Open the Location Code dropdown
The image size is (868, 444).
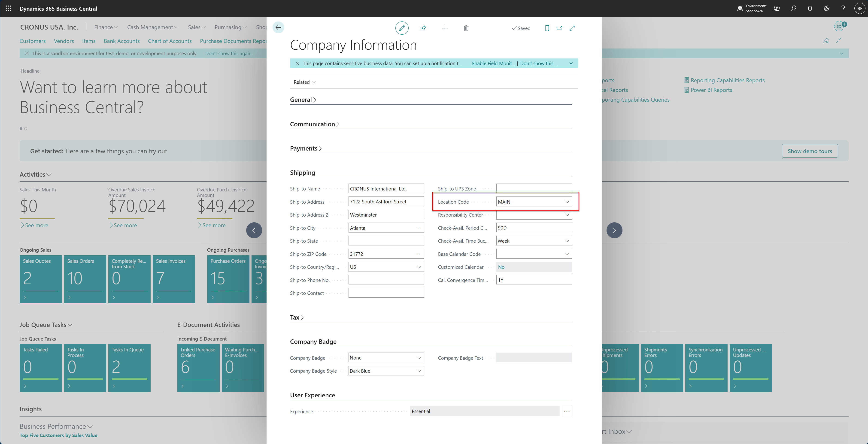pos(567,202)
